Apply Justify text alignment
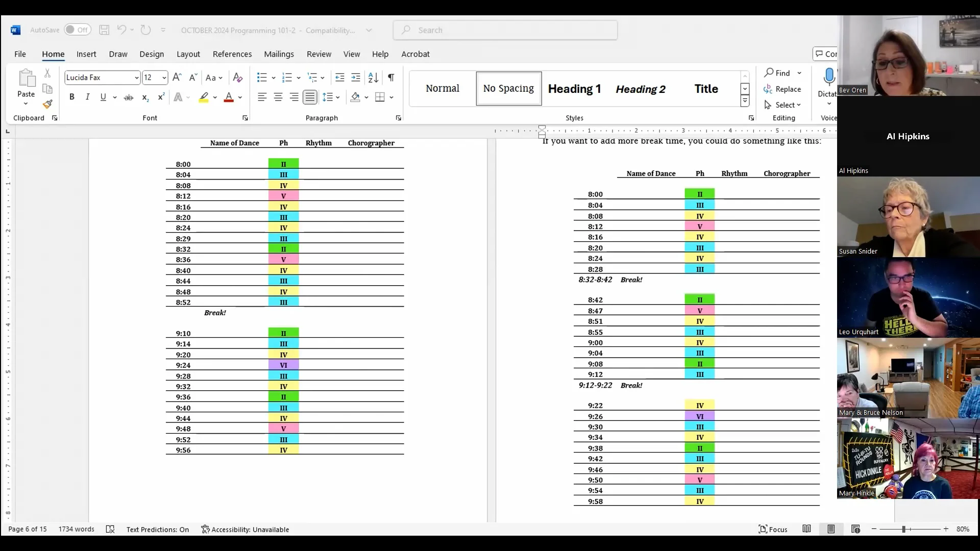This screenshot has width=980, height=551. click(310, 97)
